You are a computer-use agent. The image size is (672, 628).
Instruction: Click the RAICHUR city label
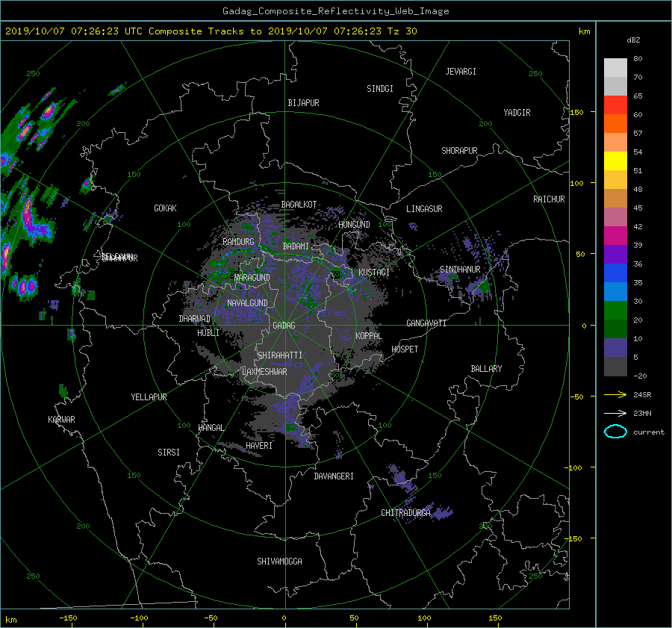(549, 199)
